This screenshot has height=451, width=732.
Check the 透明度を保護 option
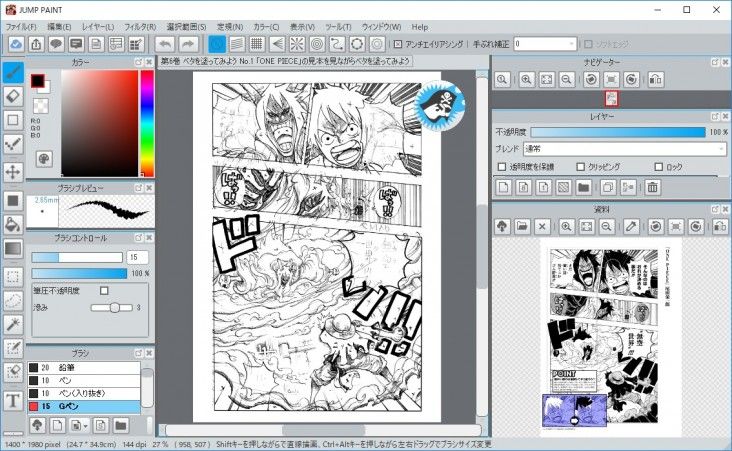point(502,167)
